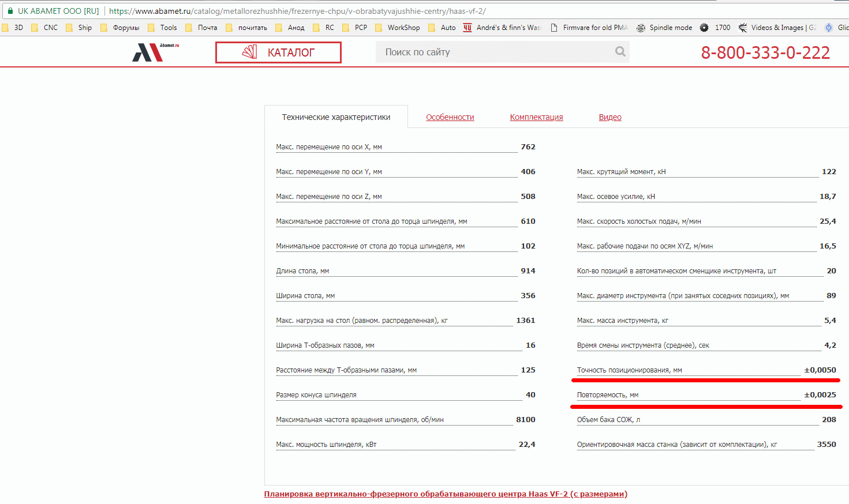This screenshot has width=849, height=504.
Task: Click the phone number 8-800-333-0-222
Action: coord(765,52)
